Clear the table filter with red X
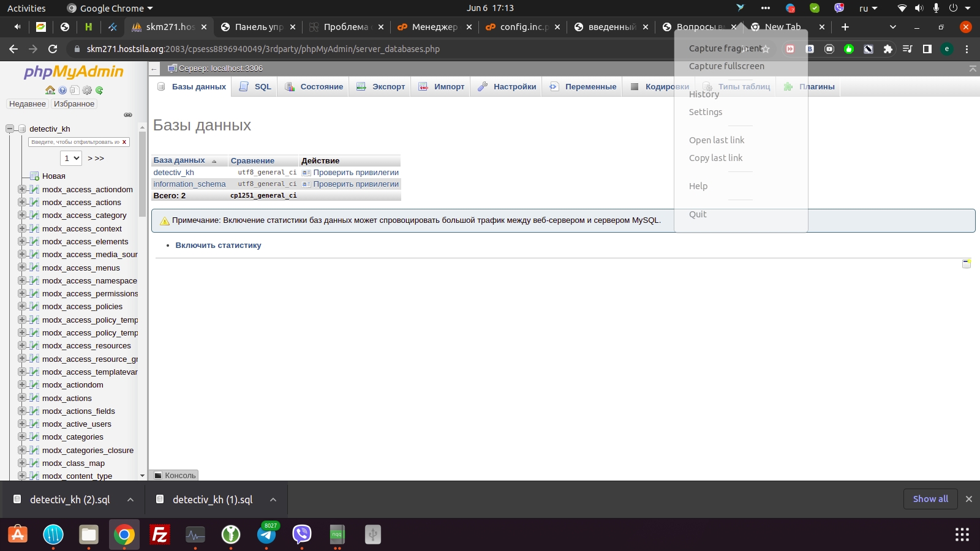Viewport: 980px width, 551px height. click(124, 142)
